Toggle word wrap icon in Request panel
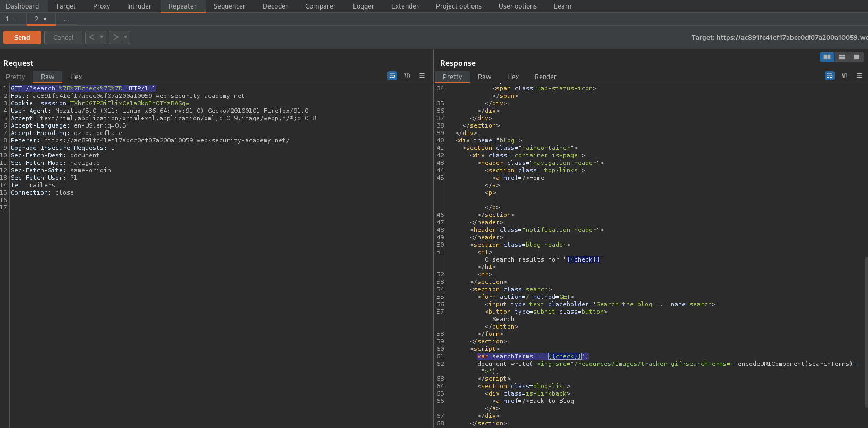 (392, 76)
